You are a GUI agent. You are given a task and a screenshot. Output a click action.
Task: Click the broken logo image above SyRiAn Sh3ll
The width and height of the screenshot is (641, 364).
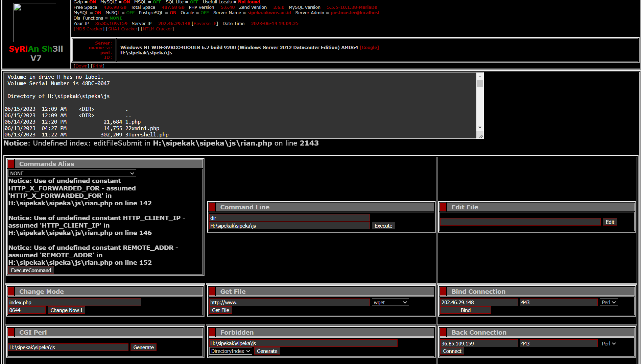(x=35, y=23)
